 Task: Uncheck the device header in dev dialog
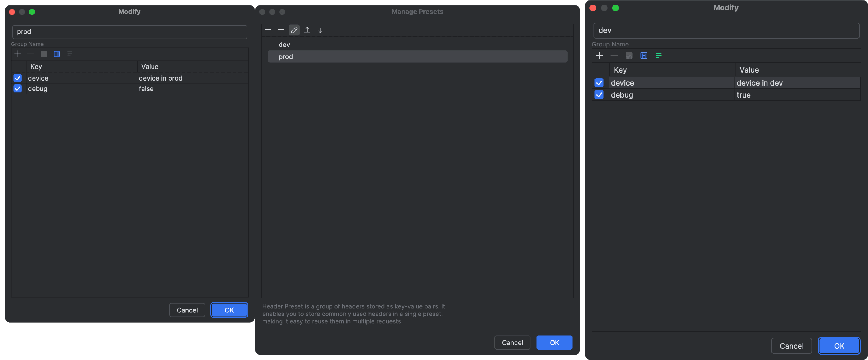coord(599,83)
